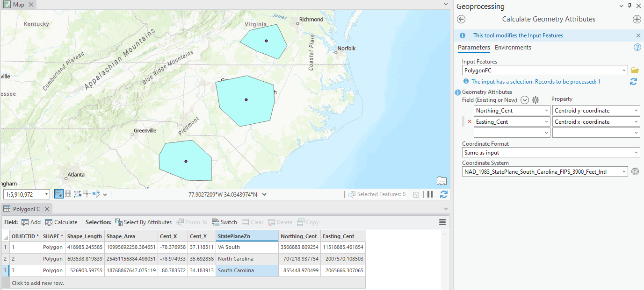Screen dimensions: 644x290
Task: Click the Refresh records icon beside selection message
Action: (633, 81)
